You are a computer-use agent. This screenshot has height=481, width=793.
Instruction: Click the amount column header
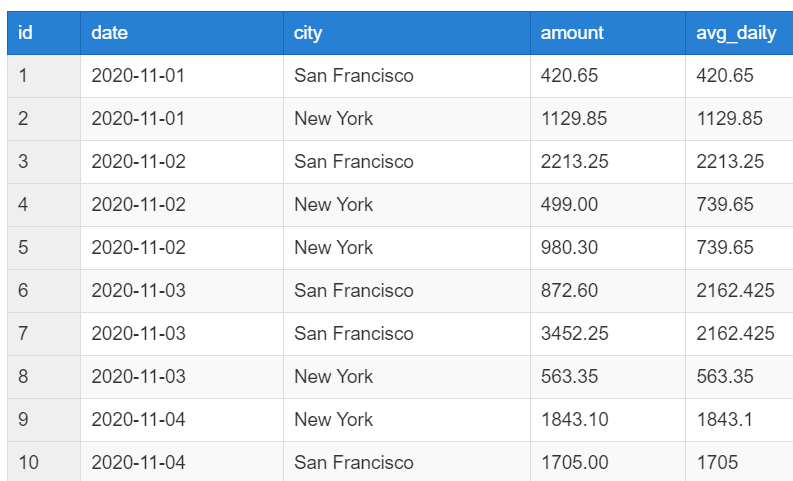[x=572, y=33]
